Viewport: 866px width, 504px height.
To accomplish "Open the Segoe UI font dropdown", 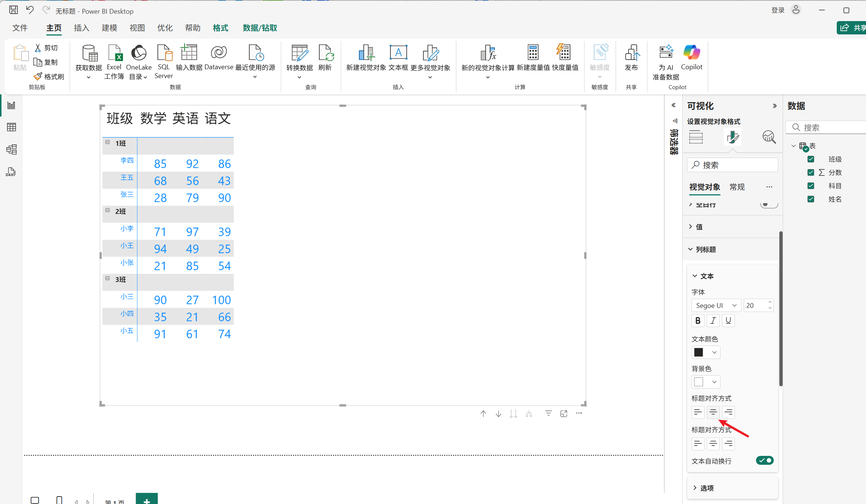I will (x=716, y=305).
